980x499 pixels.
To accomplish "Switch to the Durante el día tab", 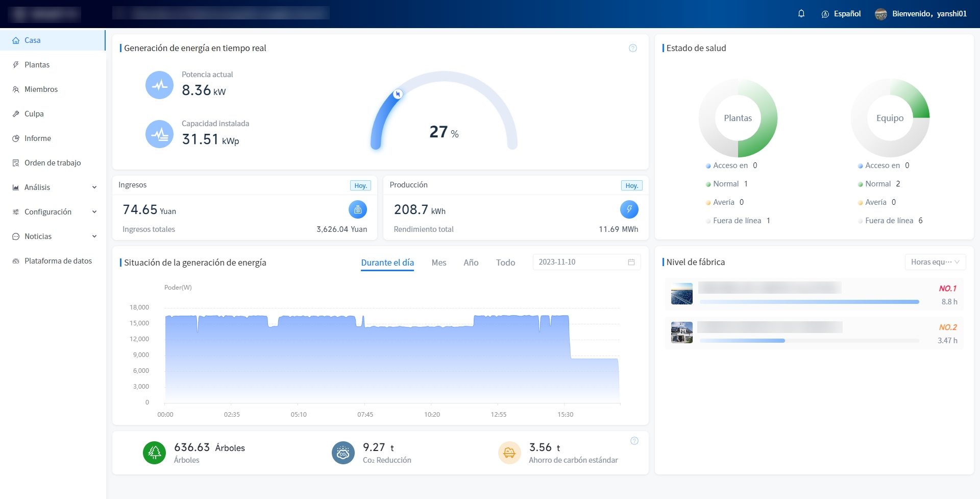I will [x=387, y=263].
